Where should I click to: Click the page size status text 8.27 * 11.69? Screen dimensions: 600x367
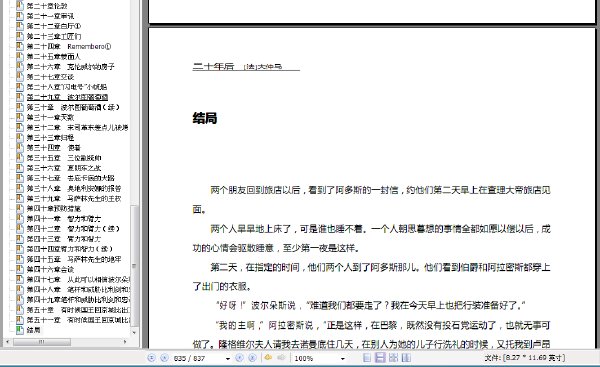pos(524,358)
